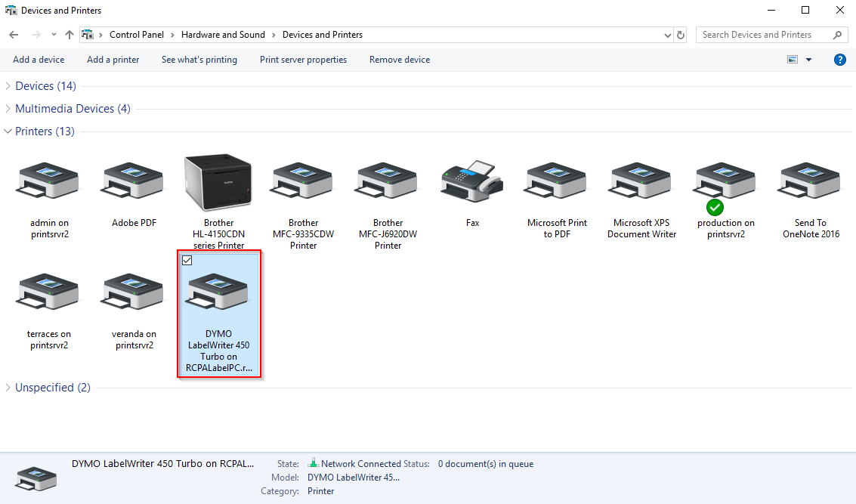Select the veranda on printsrvr2 printer icon
The height and width of the screenshot is (504, 856).
[133, 292]
